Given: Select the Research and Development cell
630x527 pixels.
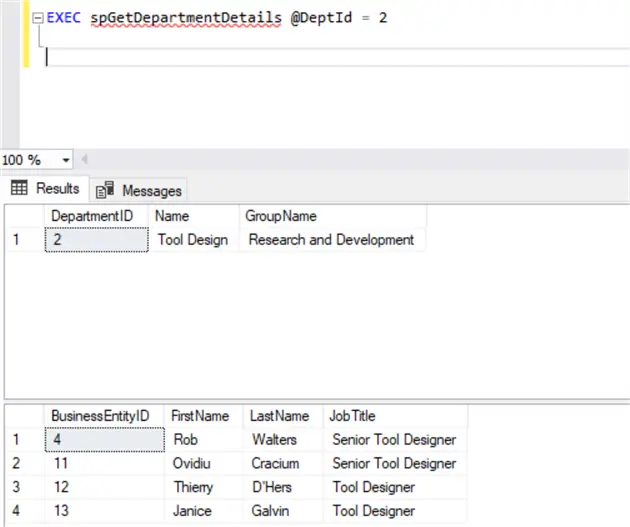Looking at the screenshot, I should [x=331, y=240].
